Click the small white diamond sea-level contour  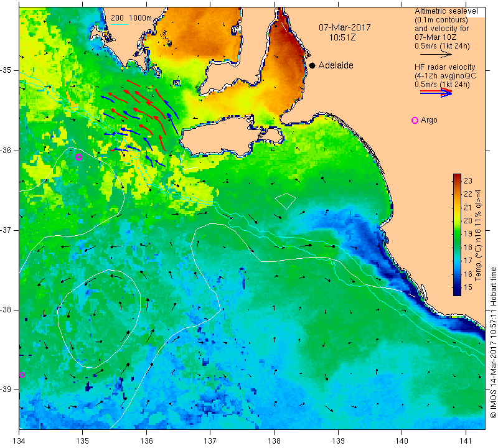286,201
